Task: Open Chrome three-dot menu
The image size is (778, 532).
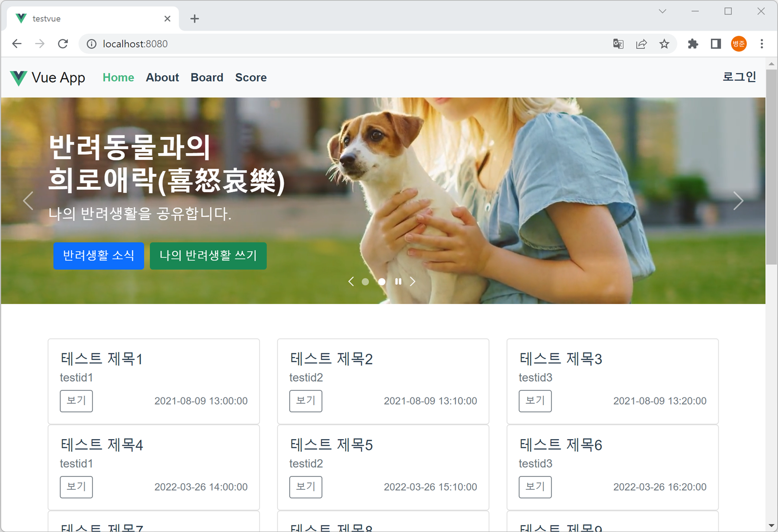Action: coord(762,44)
